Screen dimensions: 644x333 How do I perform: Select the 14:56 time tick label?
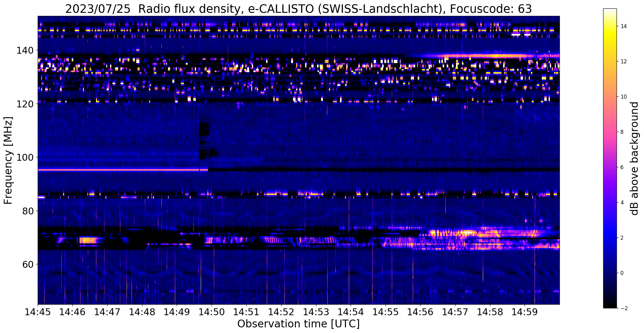421,312
